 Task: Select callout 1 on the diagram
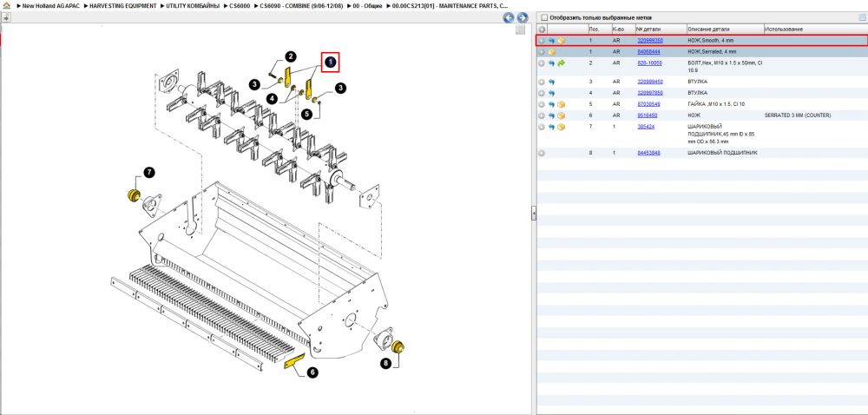331,63
